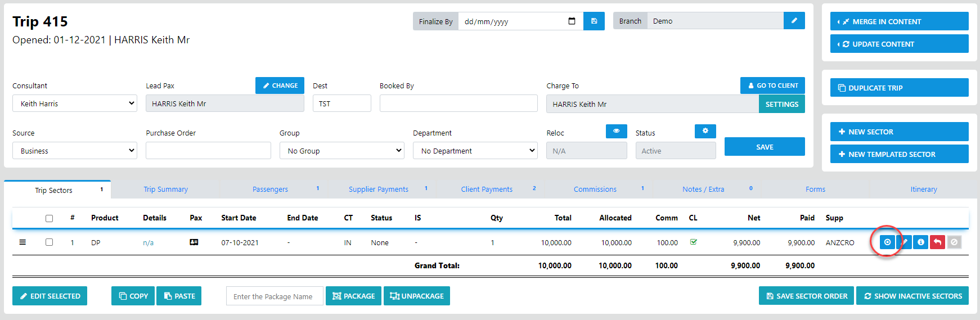Click the SAVE button
This screenshot has width=980, height=320.
point(765,147)
